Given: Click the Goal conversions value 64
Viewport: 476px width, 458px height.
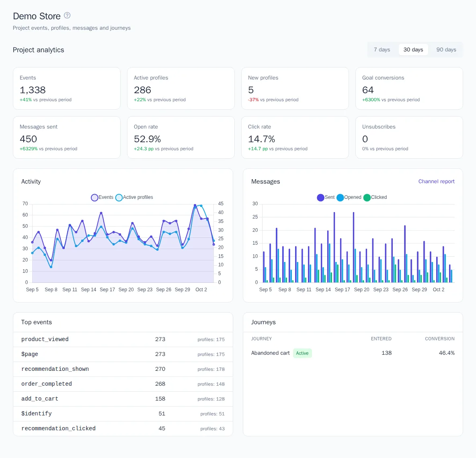Looking at the screenshot, I should pos(367,90).
